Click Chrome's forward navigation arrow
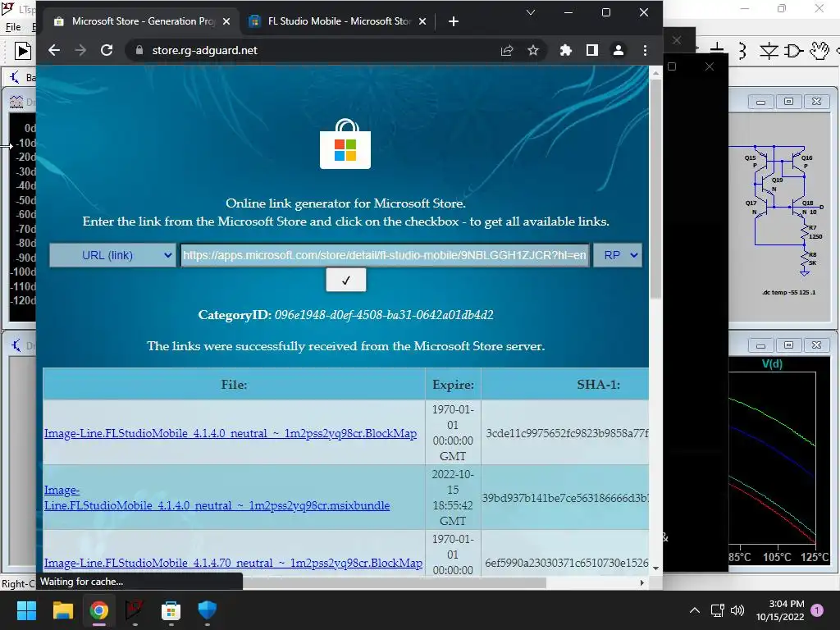Viewport: 840px width, 630px height. (80, 50)
